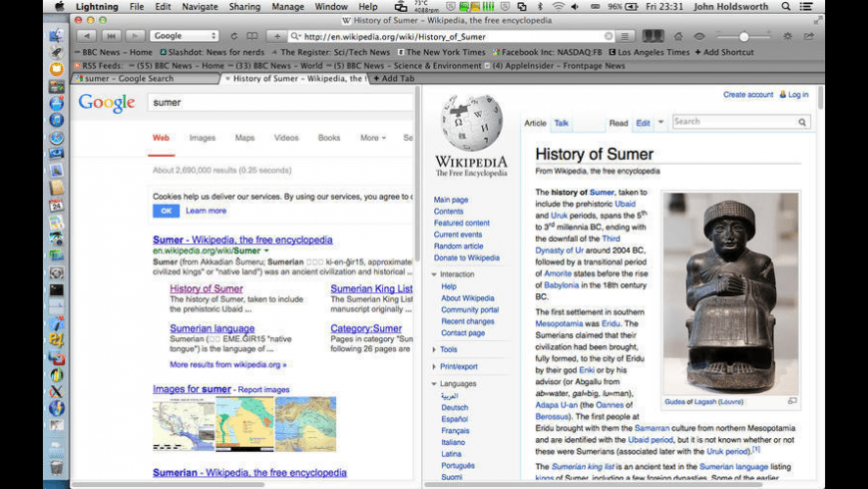Click the plus button beside the address bar
868x489 pixels.
276,36
